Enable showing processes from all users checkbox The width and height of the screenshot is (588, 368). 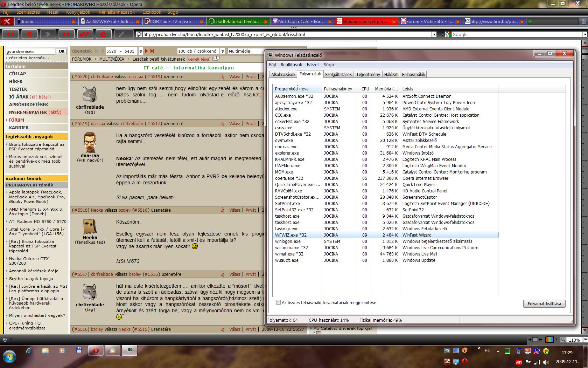[279, 302]
